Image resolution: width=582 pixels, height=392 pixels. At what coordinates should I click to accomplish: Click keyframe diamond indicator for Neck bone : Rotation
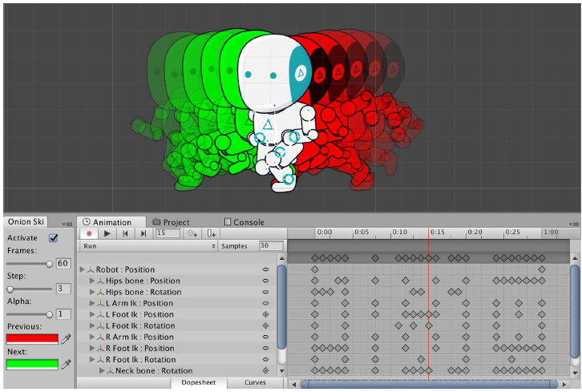tap(265, 371)
